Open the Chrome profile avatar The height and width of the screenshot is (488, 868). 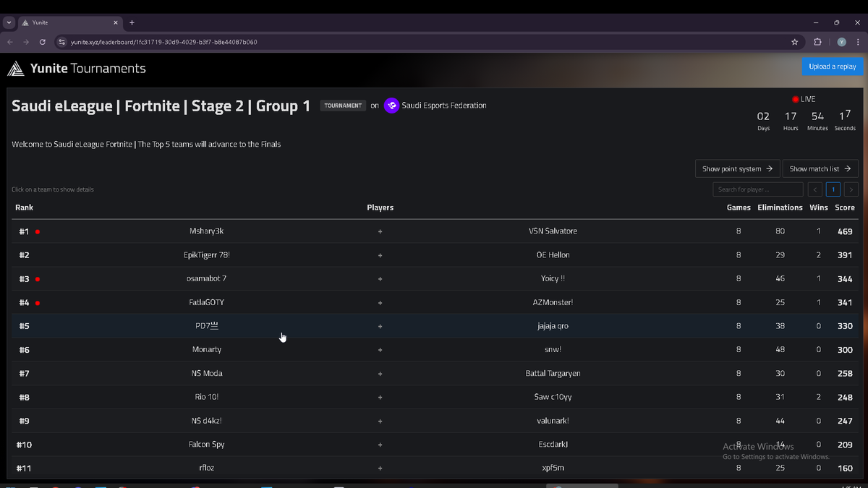click(841, 42)
